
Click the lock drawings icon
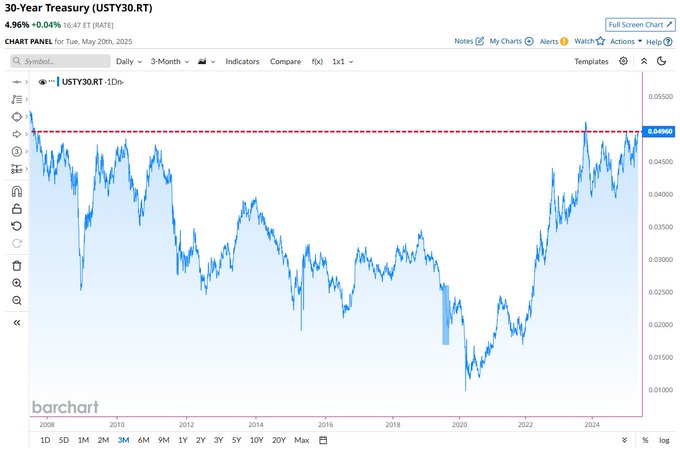click(16, 209)
